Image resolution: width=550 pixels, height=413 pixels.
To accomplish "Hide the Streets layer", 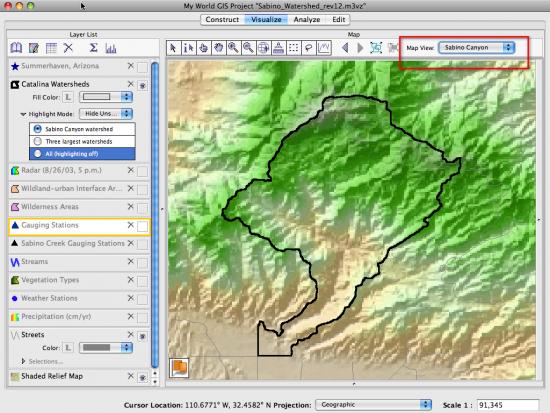I will point(142,336).
